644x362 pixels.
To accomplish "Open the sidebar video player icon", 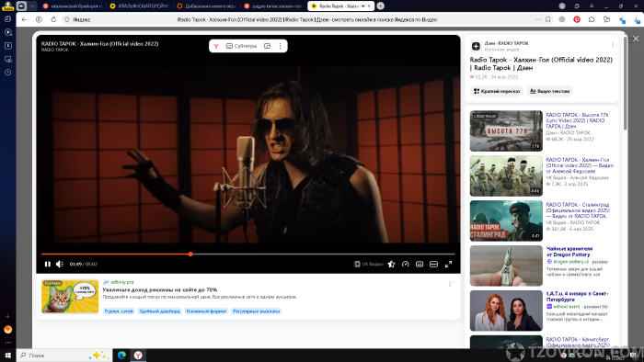I will click(x=7, y=32).
